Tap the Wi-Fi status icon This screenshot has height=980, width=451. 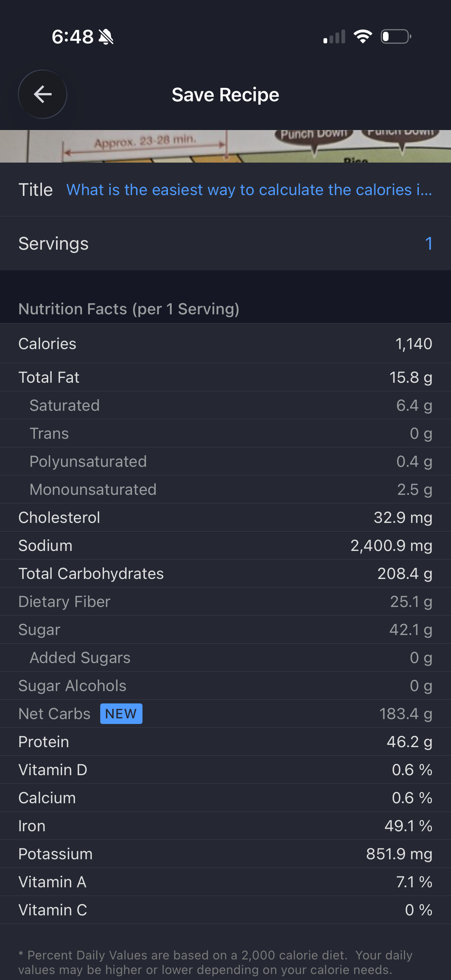pyautogui.click(x=363, y=37)
